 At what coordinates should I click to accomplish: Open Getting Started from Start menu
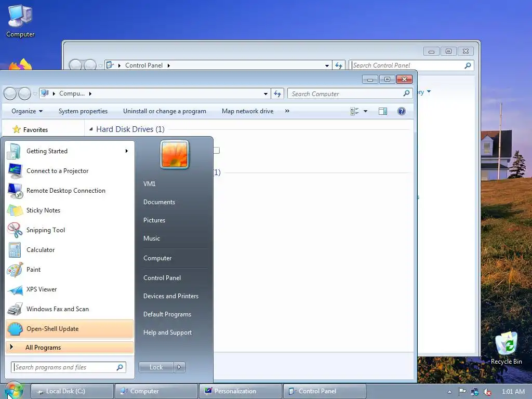70,151
